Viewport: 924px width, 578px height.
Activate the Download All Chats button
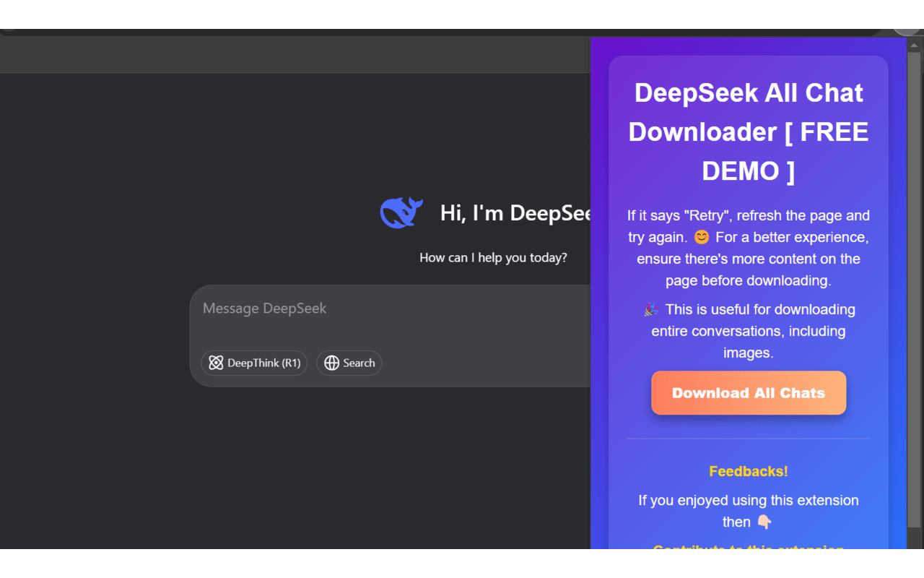click(748, 392)
